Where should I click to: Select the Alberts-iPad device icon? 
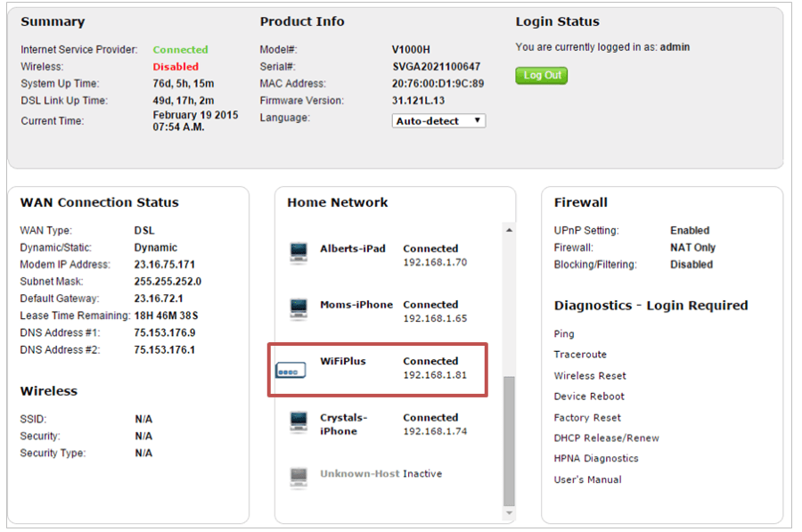(299, 252)
